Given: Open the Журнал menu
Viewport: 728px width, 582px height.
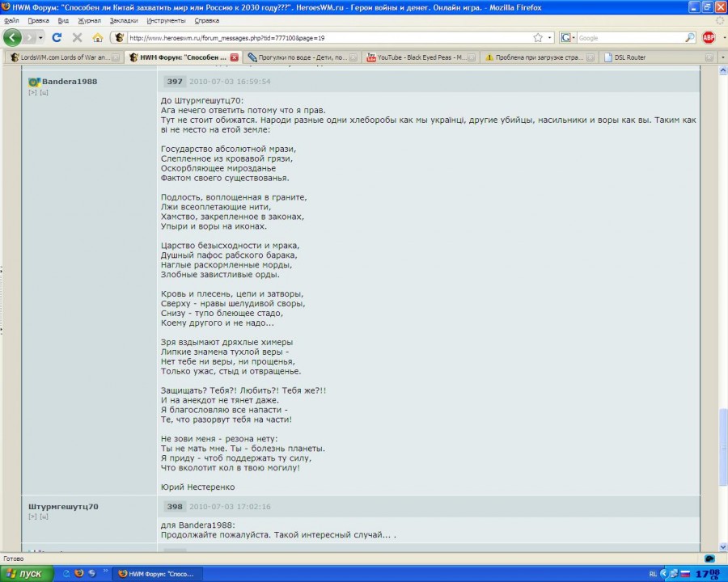Looking at the screenshot, I should click(x=89, y=20).
